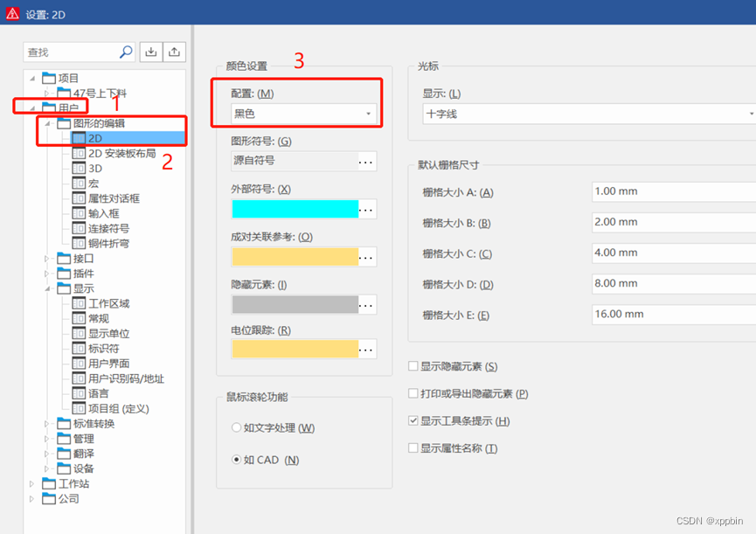Expand the 工作站 tree node
Screen dimensions: 756x534
click(x=32, y=483)
